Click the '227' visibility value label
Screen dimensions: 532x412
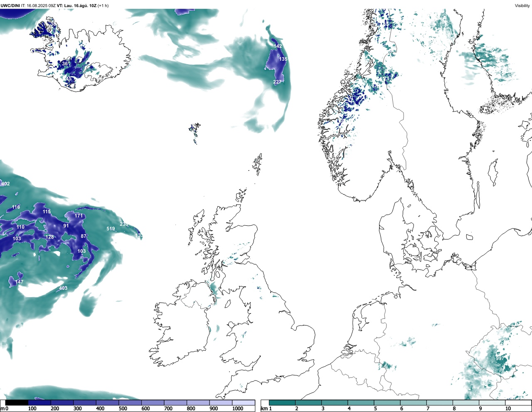pyautogui.click(x=277, y=82)
